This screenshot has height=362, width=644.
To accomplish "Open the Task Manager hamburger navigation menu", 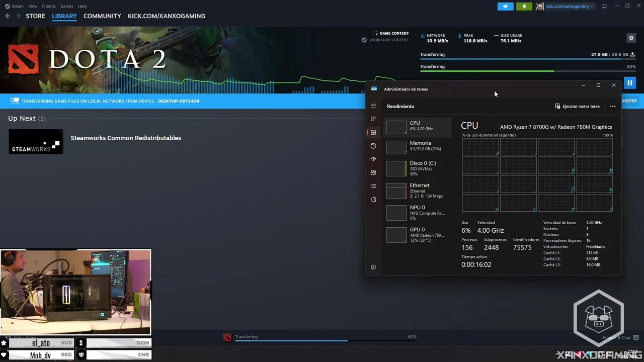I will pyautogui.click(x=373, y=106).
